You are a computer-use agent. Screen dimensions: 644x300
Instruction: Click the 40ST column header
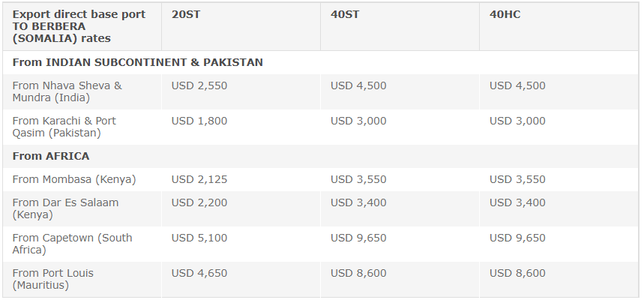tap(345, 14)
